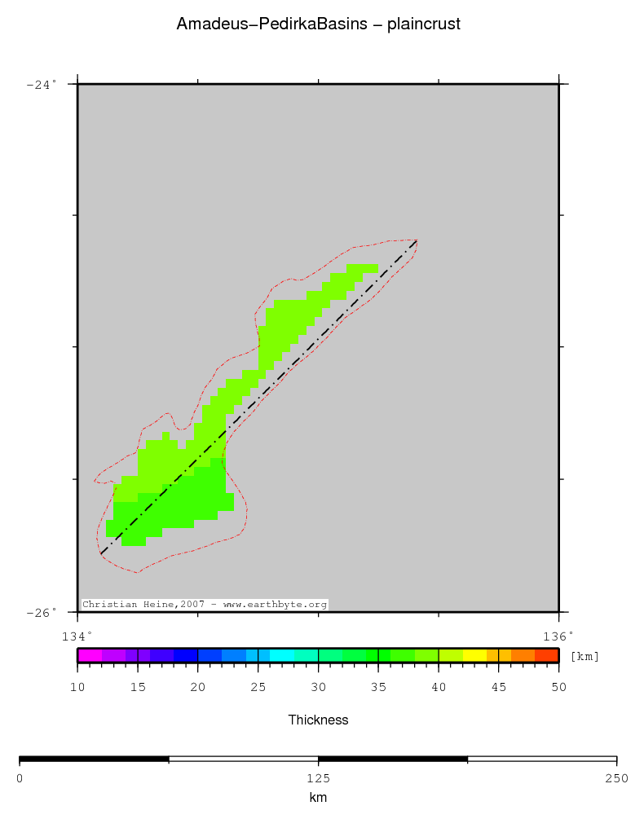Click the magenta swatch on the colorbar
This screenshot has width=644, height=819.
[x=89, y=655]
